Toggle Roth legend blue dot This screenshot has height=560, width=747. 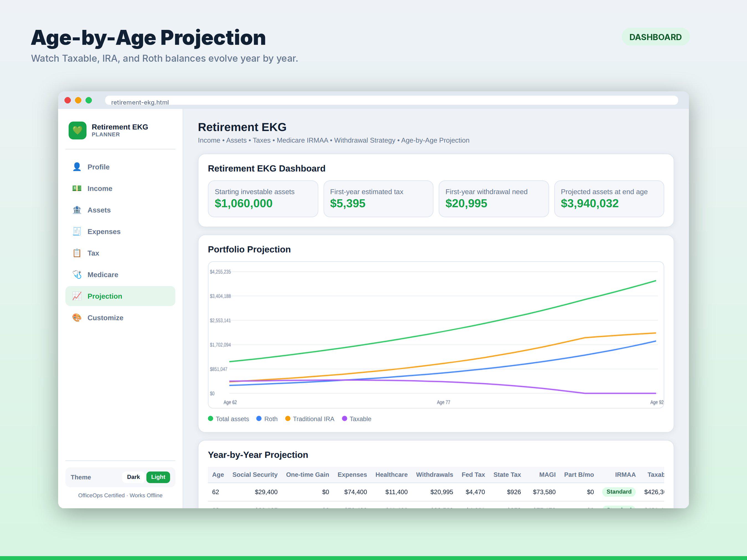[x=259, y=419]
